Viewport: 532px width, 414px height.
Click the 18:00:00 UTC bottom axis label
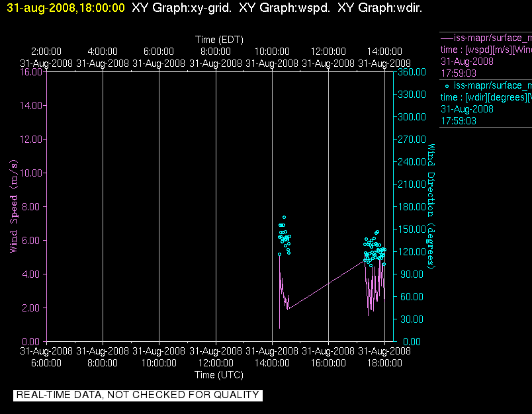click(384, 363)
